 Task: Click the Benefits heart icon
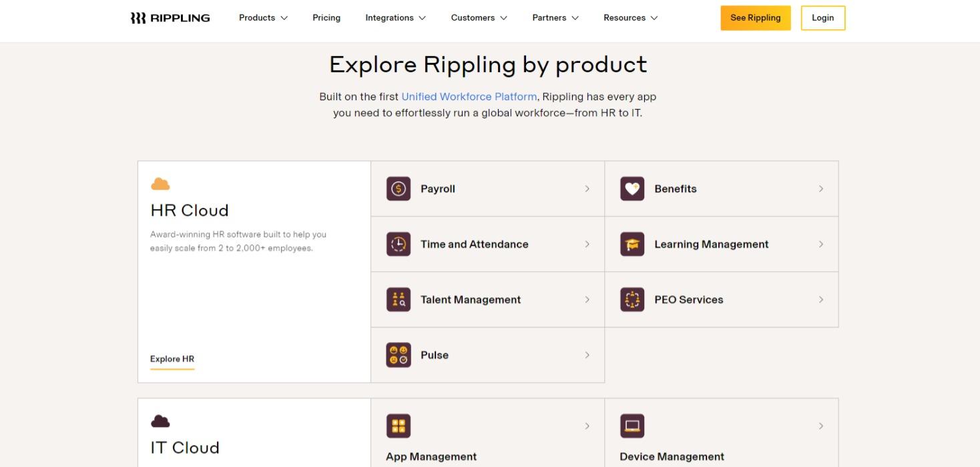[x=632, y=188]
